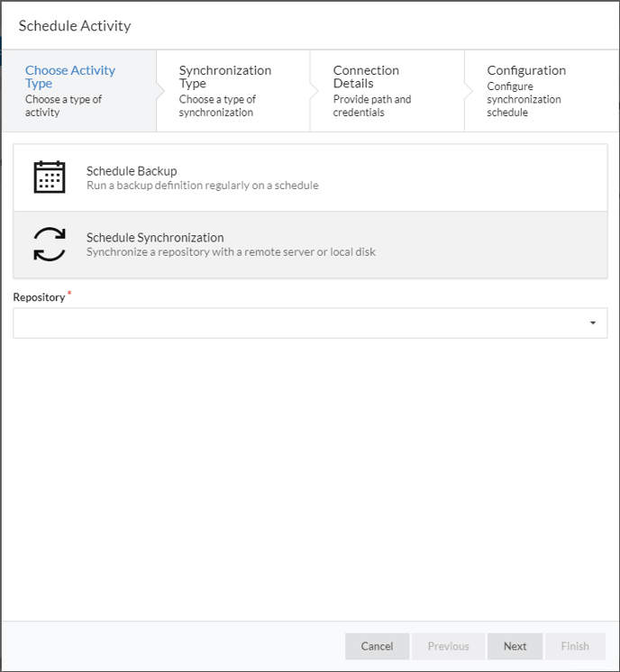Click the Previous button

point(449,646)
